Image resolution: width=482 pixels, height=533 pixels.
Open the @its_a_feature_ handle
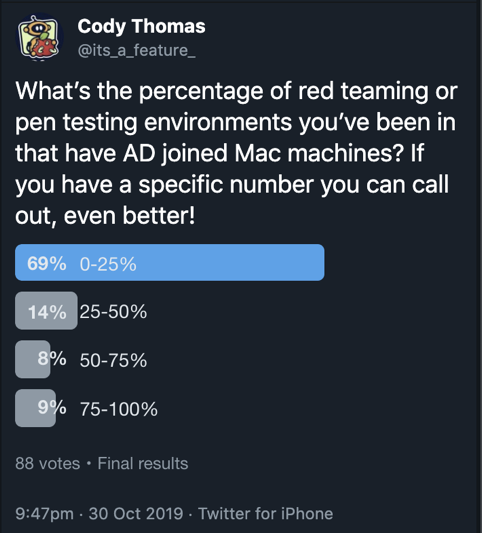point(137,50)
